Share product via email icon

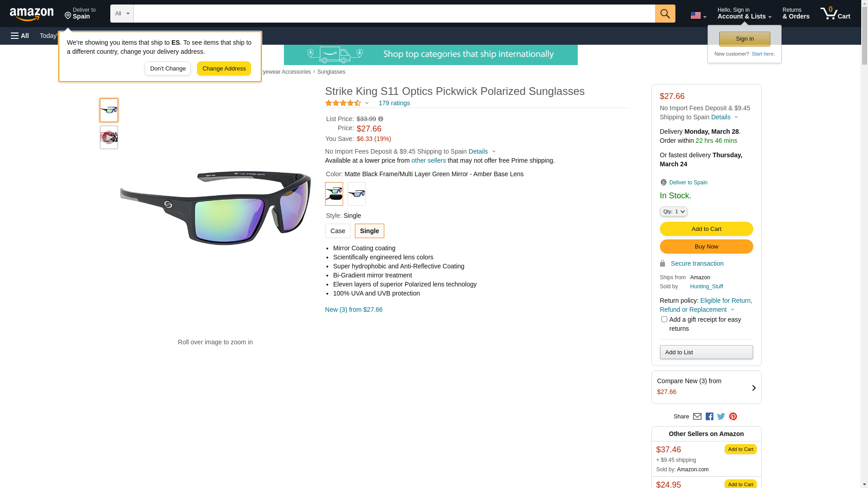click(697, 417)
